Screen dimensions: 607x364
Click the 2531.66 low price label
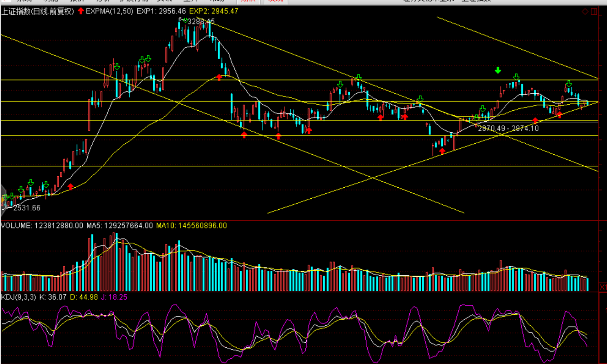27,208
